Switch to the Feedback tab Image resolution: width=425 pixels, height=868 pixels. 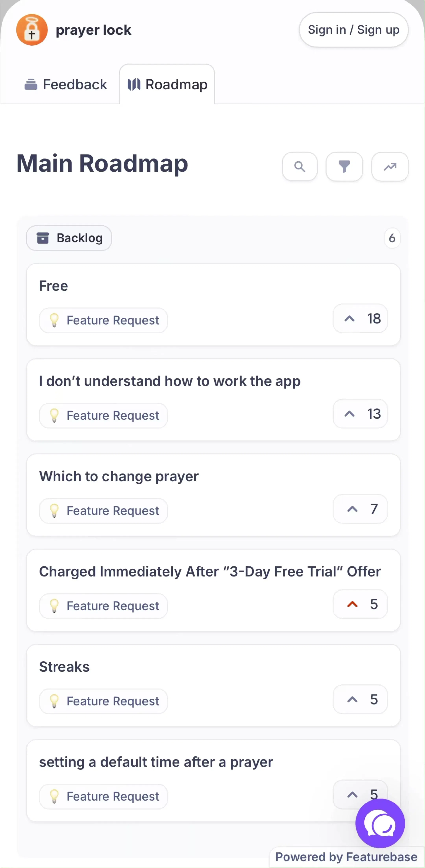point(66,84)
